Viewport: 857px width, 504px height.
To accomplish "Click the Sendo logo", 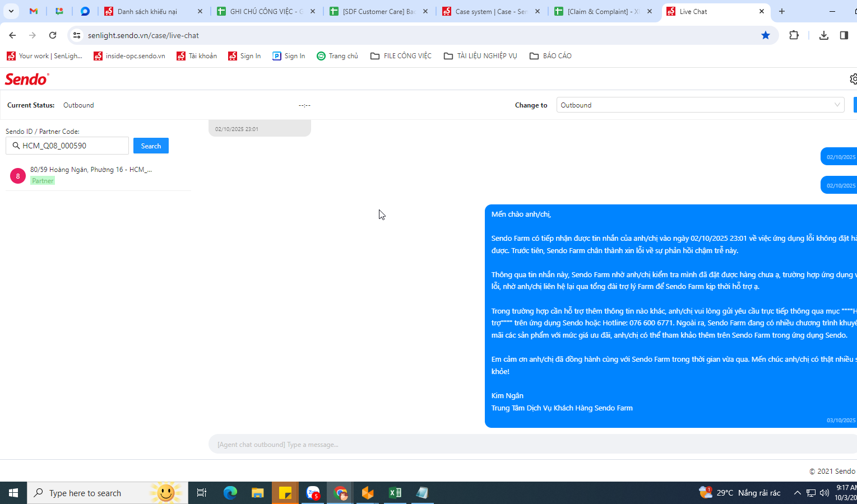I will 27,79.
